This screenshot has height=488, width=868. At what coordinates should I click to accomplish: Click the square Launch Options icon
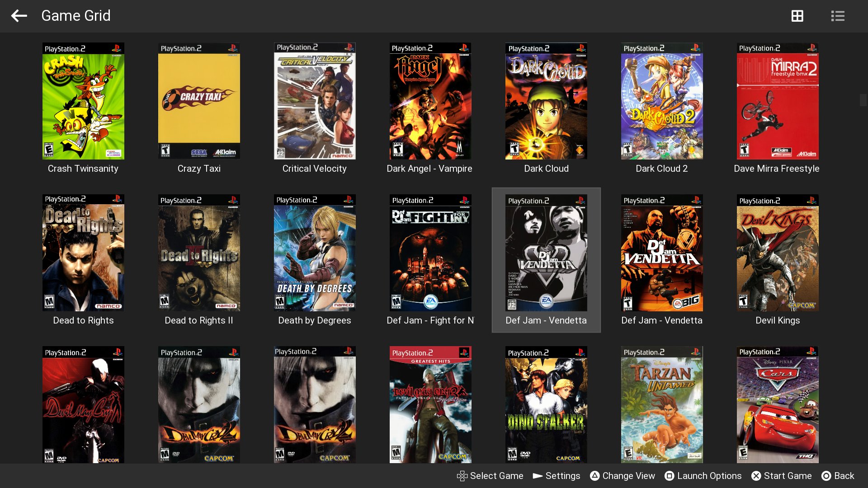(670, 476)
